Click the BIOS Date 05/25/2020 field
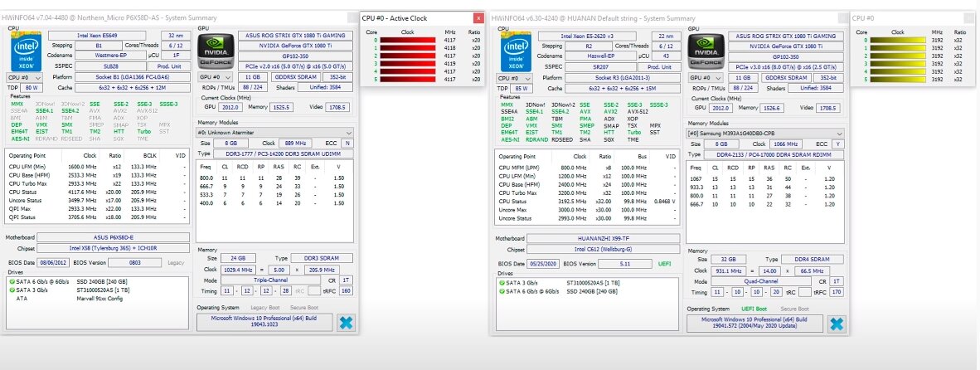This screenshot has height=370, width=980. click(545, 264)
